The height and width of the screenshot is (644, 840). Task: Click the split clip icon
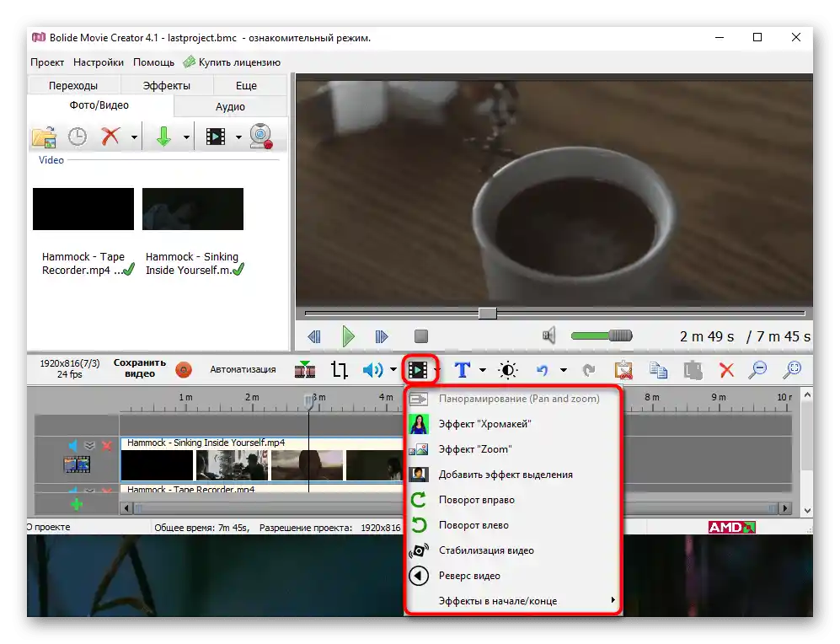tap(305, 369)
